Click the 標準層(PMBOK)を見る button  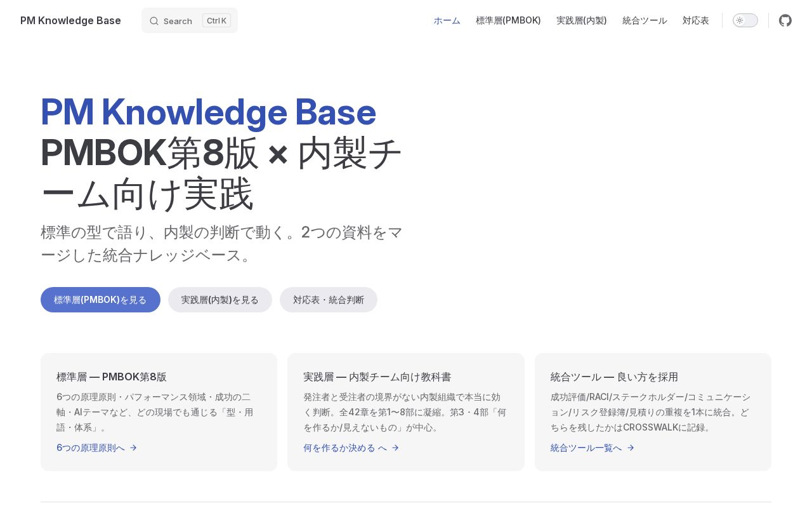(x=100, y=300)
